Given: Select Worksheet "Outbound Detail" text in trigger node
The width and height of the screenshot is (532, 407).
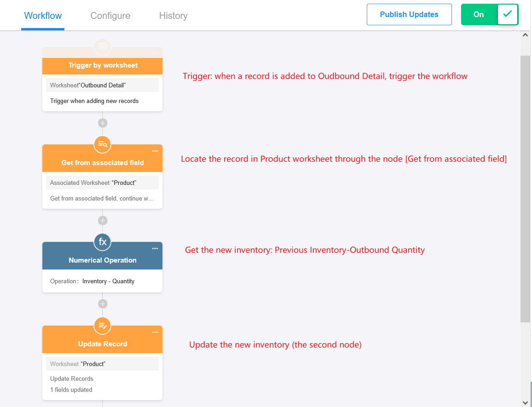Looking at the screenshot, I should 88,85.
